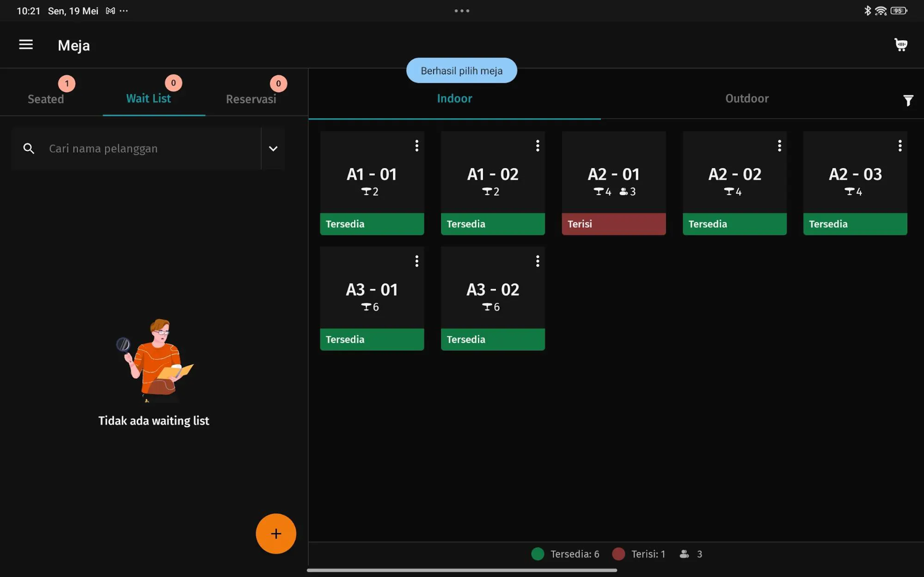Click the empty waiting list illustration
Viewport: 924px width, 577px height.
coord(154,360)
